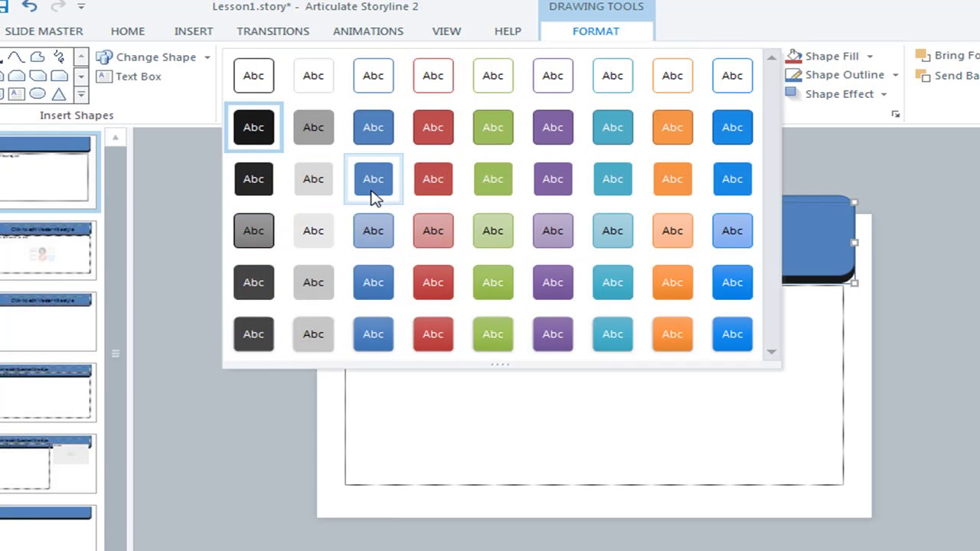Viewport: 980px width, 551px height.
Task: Apply the hovered blue style in third row
Action: click(x=374, y=179)
